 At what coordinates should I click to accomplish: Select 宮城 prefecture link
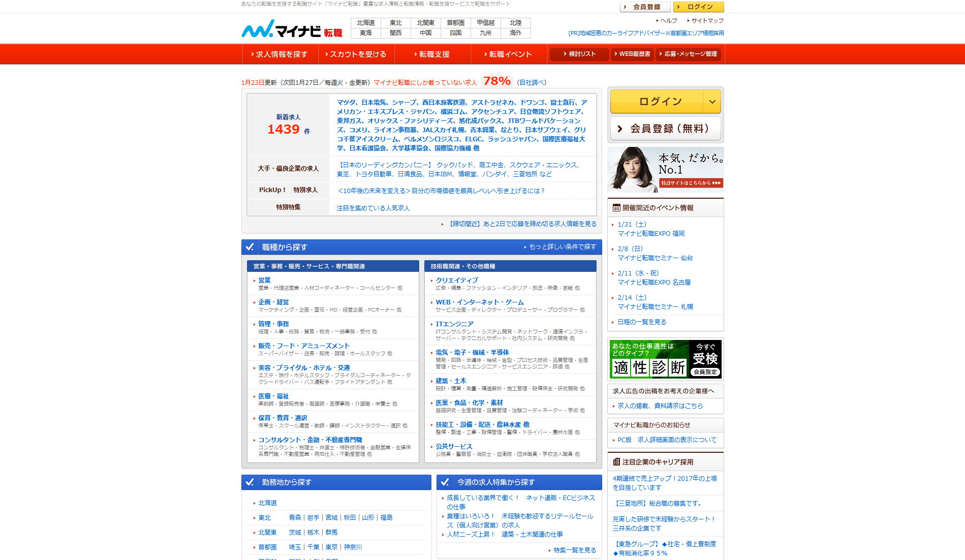coord(331,518)
